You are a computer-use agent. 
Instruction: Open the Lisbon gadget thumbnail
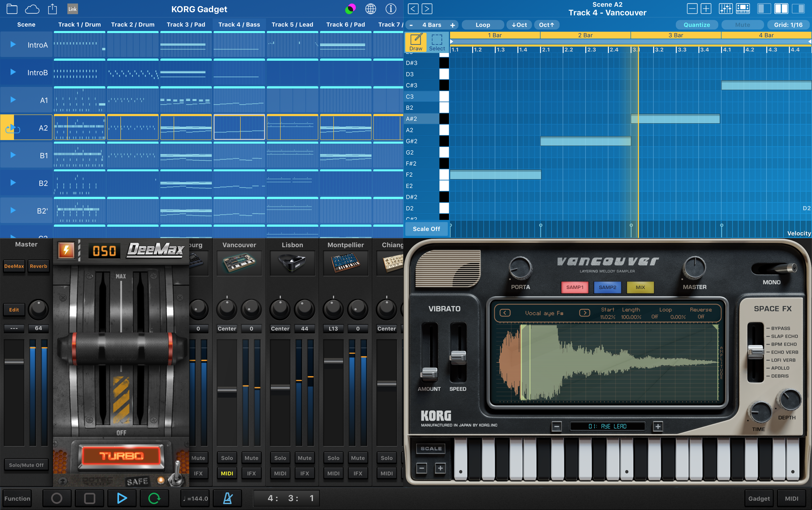pos(292,263)
